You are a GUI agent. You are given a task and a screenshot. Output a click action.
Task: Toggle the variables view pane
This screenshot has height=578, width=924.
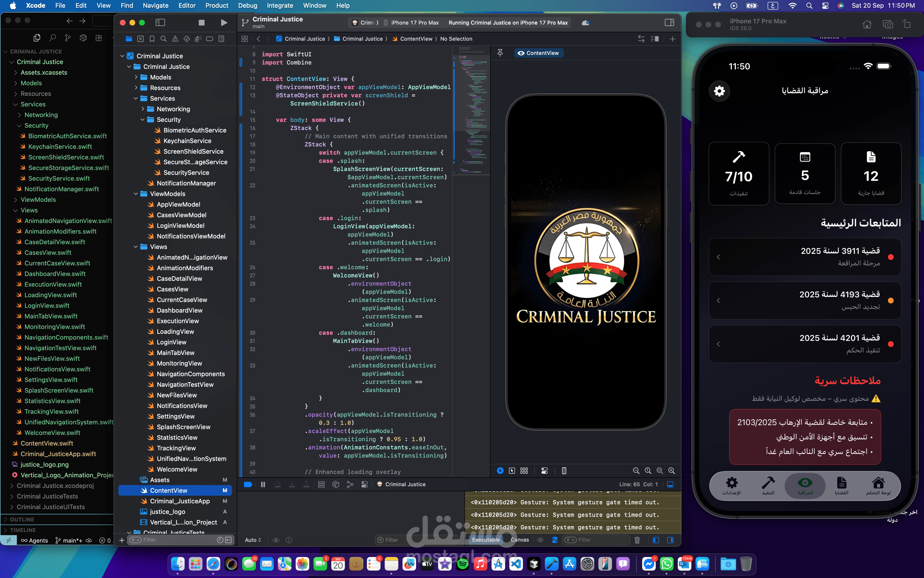[x=656, y=540]
